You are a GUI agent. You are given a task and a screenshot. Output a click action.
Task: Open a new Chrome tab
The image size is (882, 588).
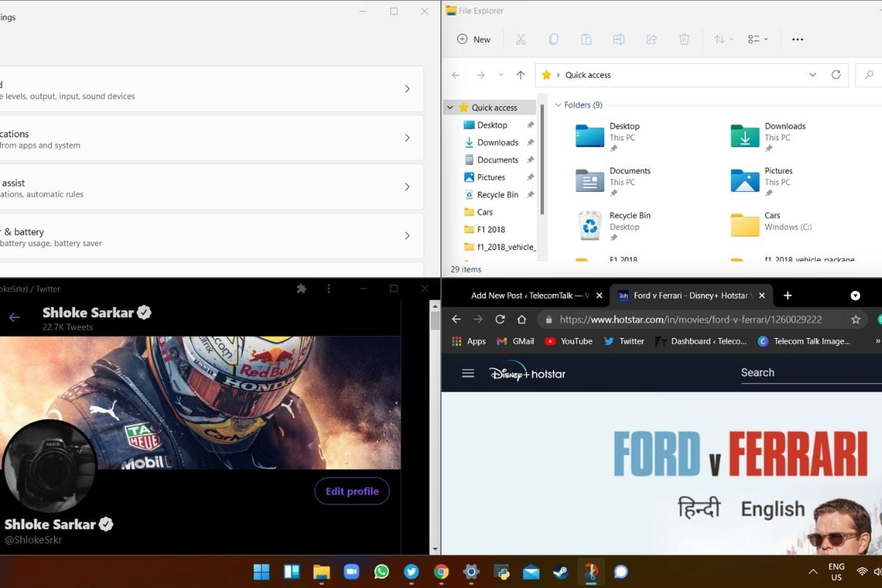click(x=787, y=295)
